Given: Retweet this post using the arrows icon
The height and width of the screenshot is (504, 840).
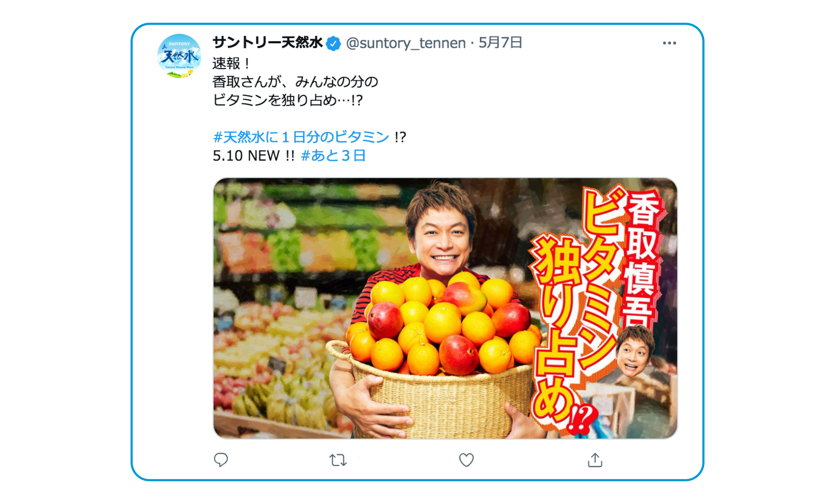Looking at the screenshot, I should coord(338,460).
